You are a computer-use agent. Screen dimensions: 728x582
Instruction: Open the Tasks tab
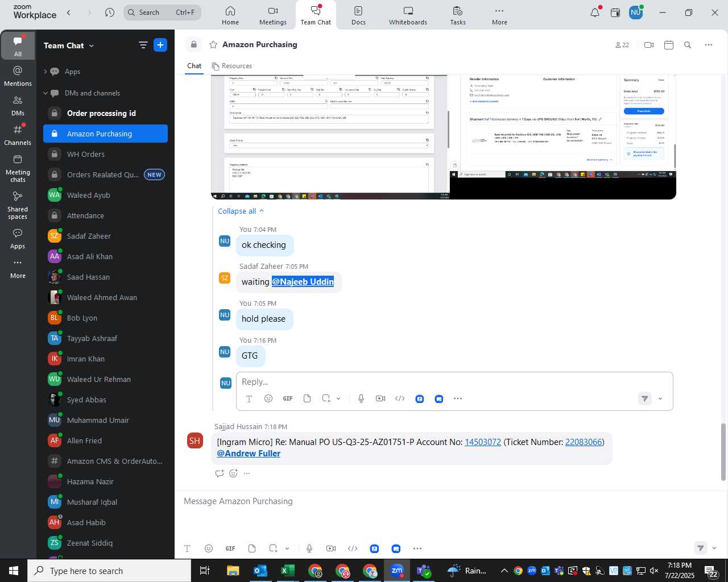pos(458,15)
